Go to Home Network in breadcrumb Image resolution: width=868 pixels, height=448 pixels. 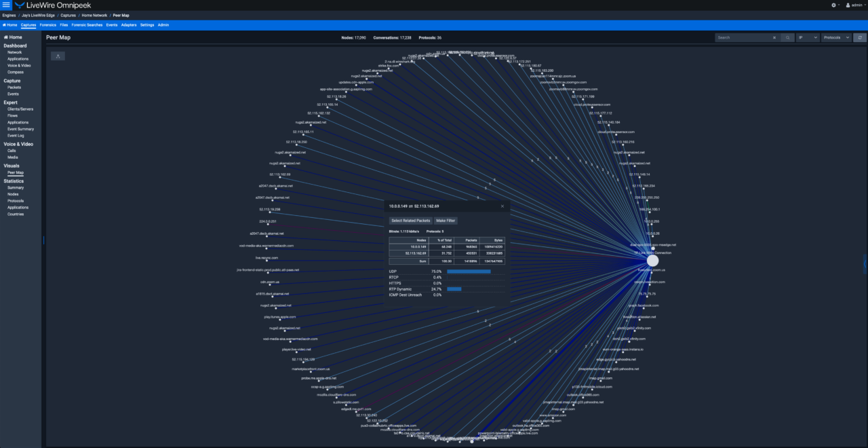click(x=95, y=14)
